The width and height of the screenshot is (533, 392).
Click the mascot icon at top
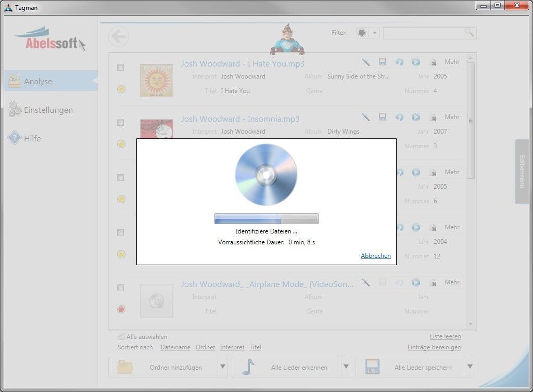pos(287,40)
